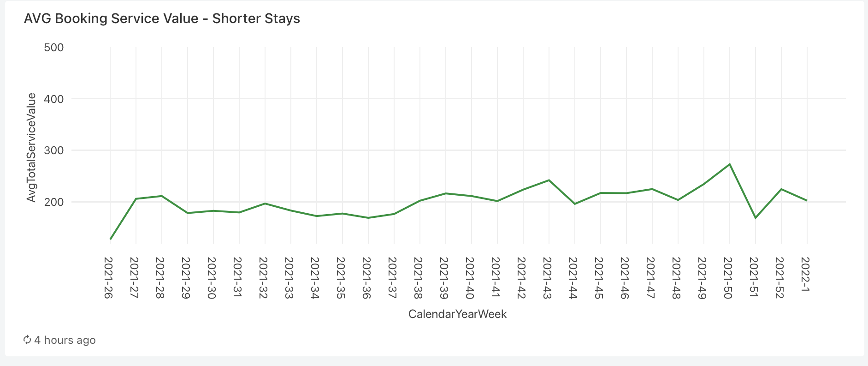This screenshot has width=868, height=366.
Task: Click the 300 y-axis tick label
Action: [x=53, y=150]
